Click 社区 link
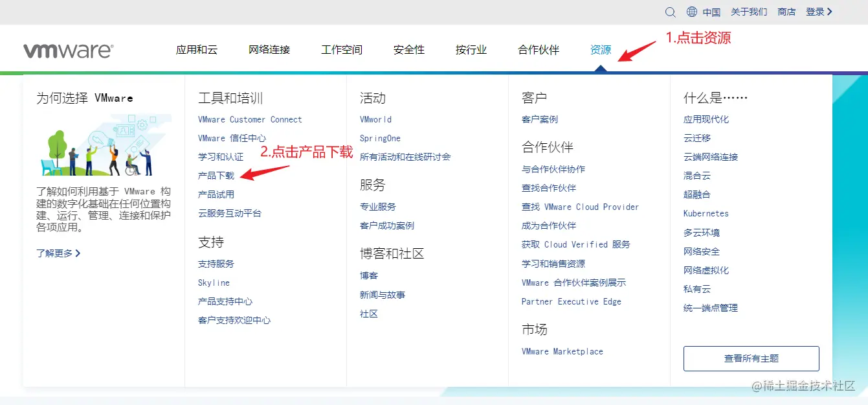 [x=369, y=314]
